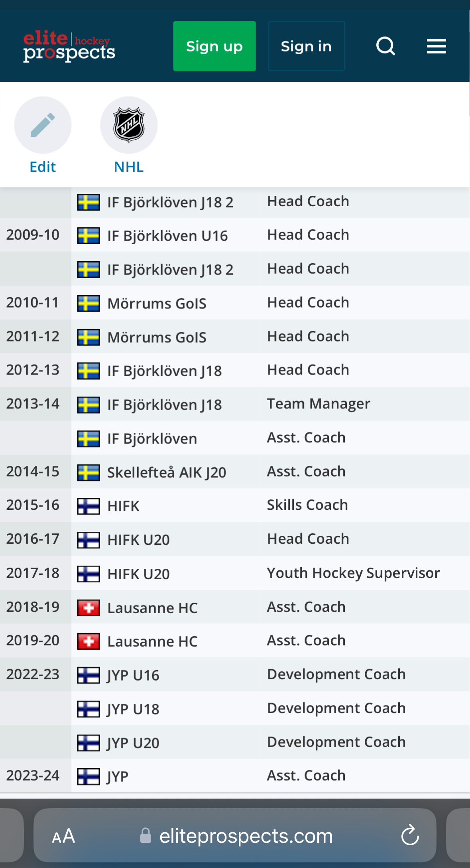The width and height of the screenshot is (470, 868).
Task: Open Safari AA reader options
Action: [63, 836]
